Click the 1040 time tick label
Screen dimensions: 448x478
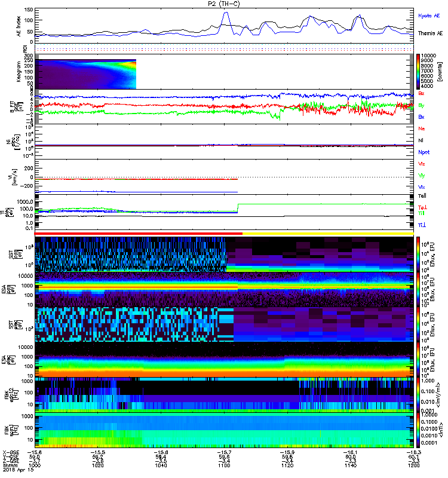coord(161,465)
